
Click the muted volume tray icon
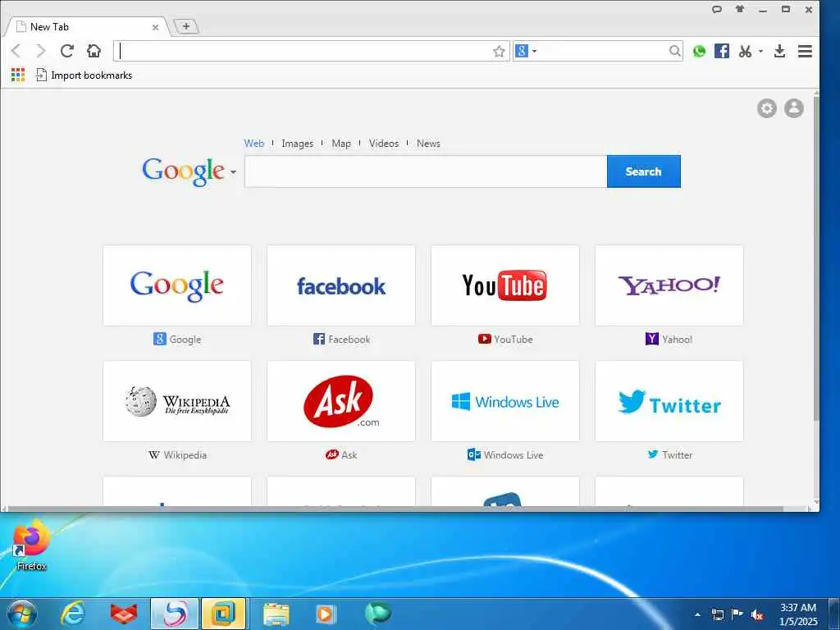coord(757,614)
